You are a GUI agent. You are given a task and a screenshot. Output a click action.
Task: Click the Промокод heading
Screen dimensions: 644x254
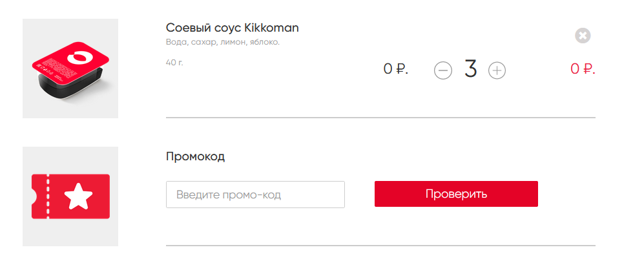(x=196, y=156)
